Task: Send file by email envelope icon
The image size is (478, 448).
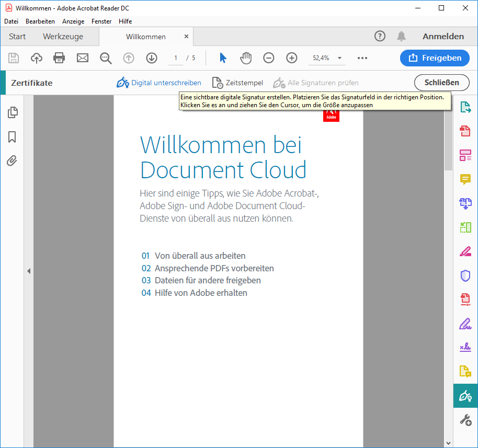Action: coord(82,58)
